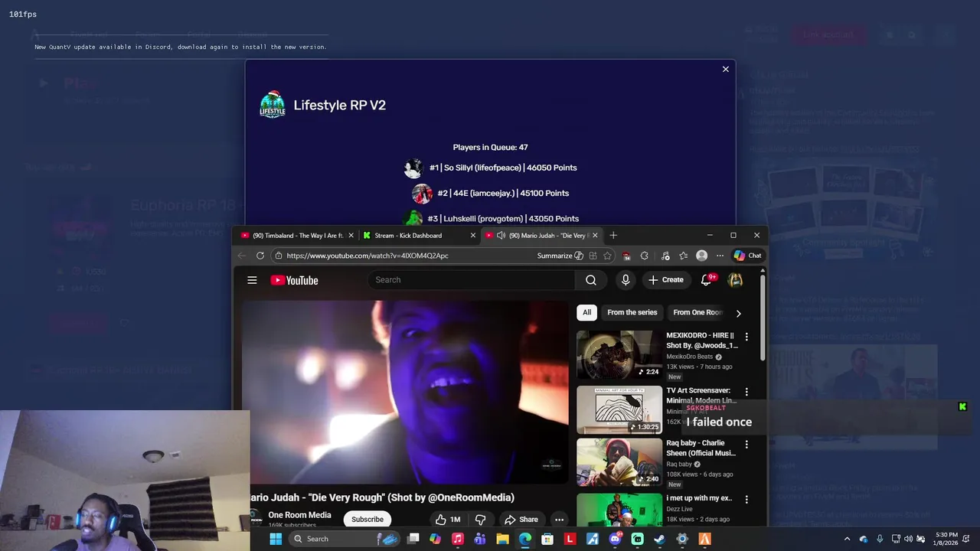The image size is (980, 551).
Task: Open options for Raq baby - Charlie Sheen
Action: [x=746, y=444]
